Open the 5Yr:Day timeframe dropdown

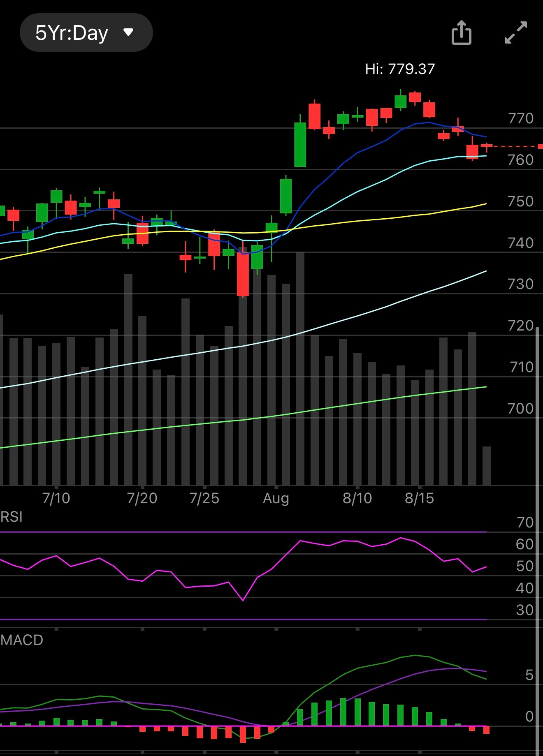[86, 32]
